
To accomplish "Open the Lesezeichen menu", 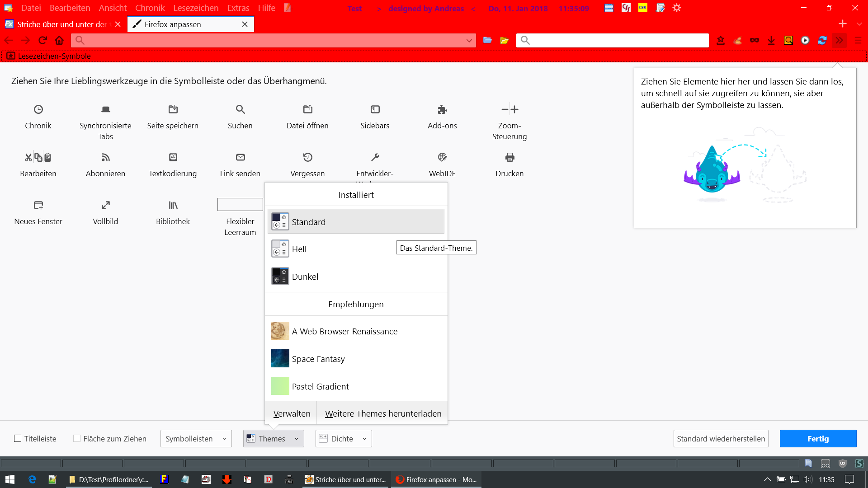I will tap(195, 8).
